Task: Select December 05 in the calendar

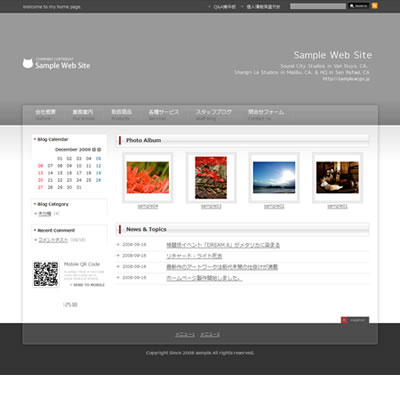Action: coord(98,159)
